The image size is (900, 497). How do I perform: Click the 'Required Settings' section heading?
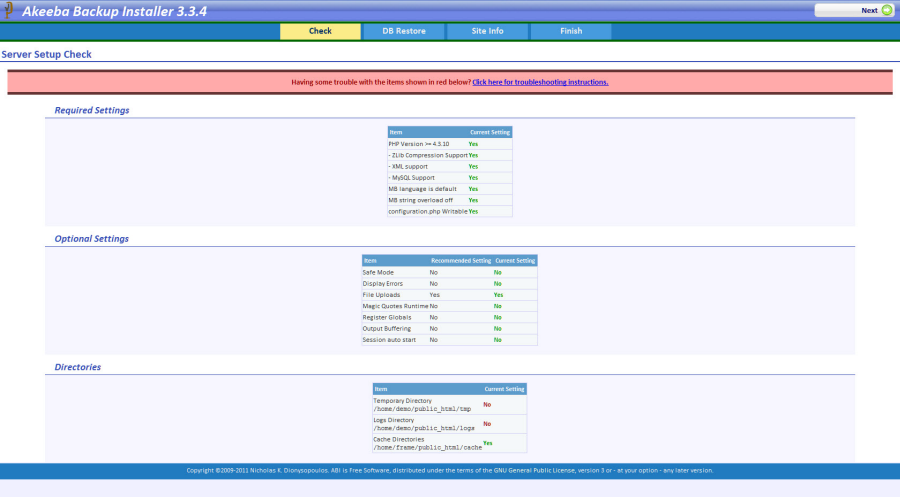[x=92, y=110]
